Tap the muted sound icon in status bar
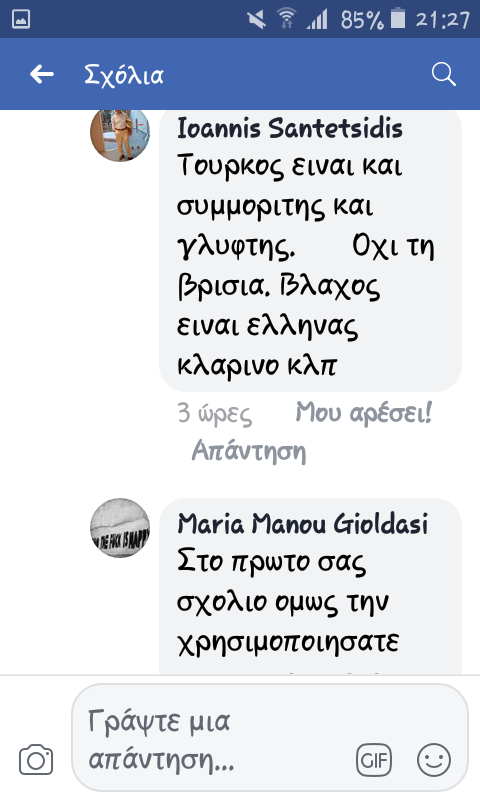Image resolution: width=480 pixels, height=800 pixels. pos(256,19)
